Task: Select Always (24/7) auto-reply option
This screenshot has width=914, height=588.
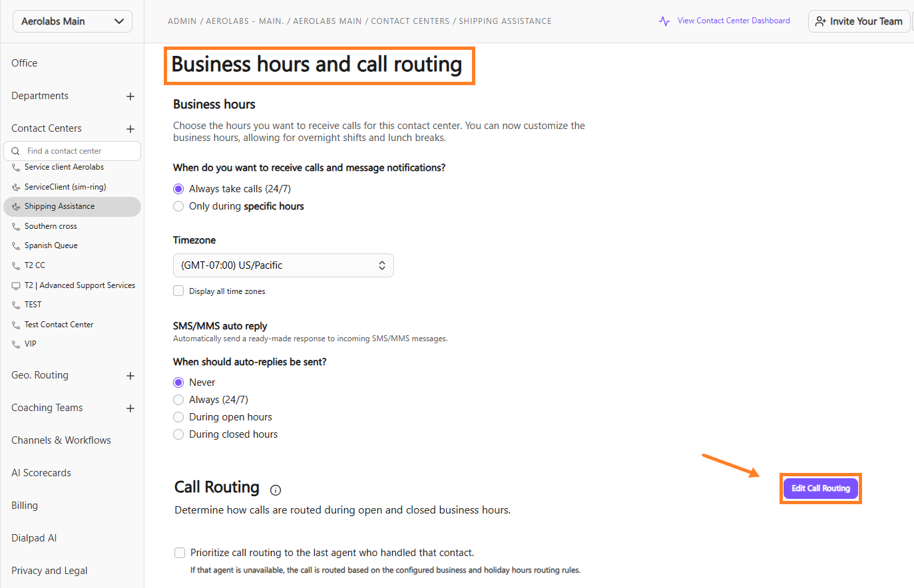Action: (178, 400)
